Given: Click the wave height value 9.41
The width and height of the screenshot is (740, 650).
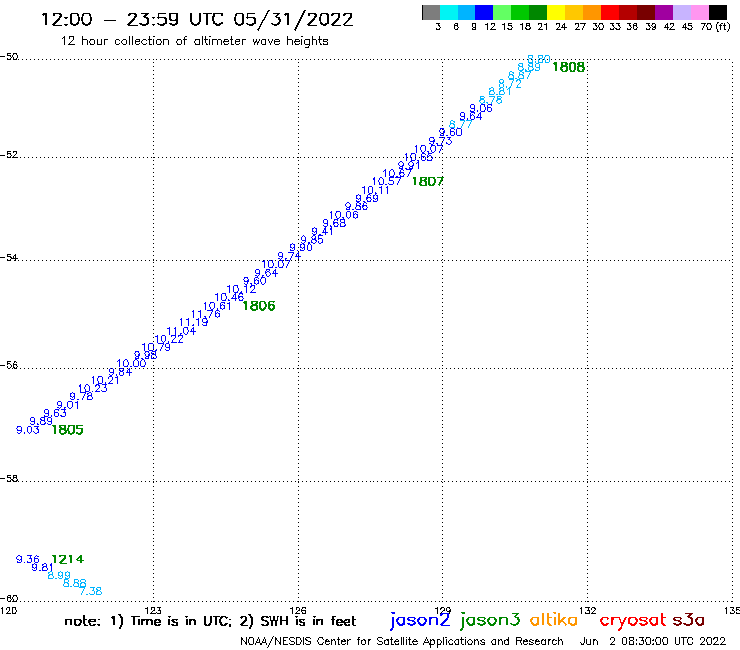Looking at the screenshot, I should tap(322, 231).
